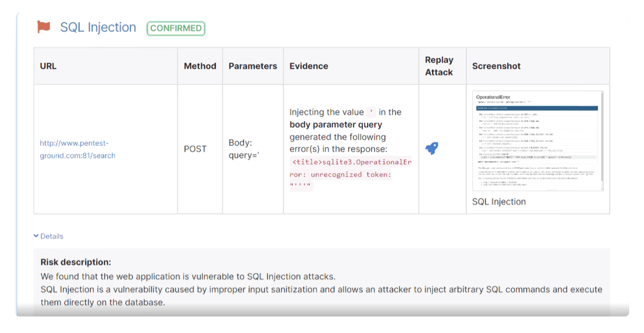This screenshot has height=333, width=644.
Task: Click the Method column header
Action: [x=200, y=66]
